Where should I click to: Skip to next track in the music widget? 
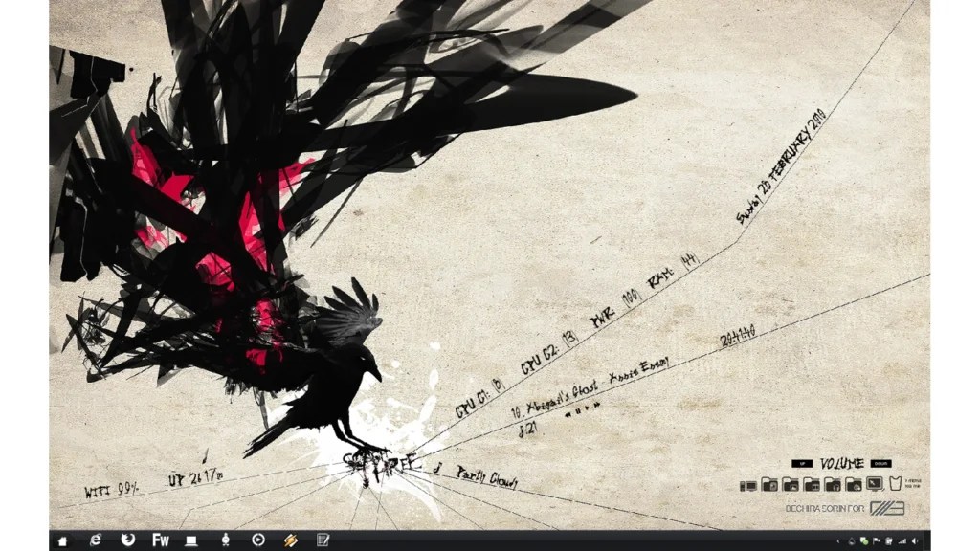click(x=597, y=405)
